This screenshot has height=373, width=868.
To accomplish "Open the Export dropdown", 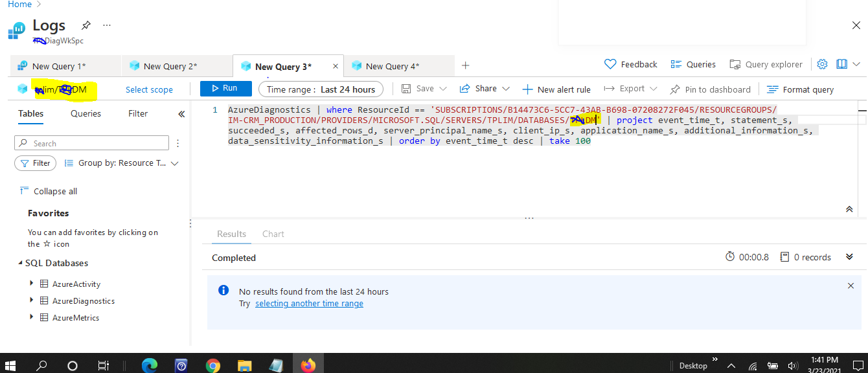I will coord(630,89).
